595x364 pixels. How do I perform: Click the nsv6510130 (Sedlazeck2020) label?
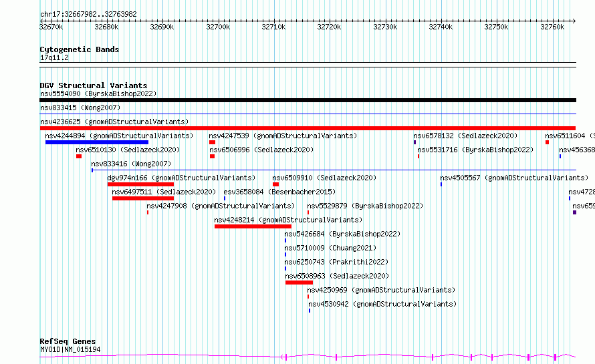128,150
